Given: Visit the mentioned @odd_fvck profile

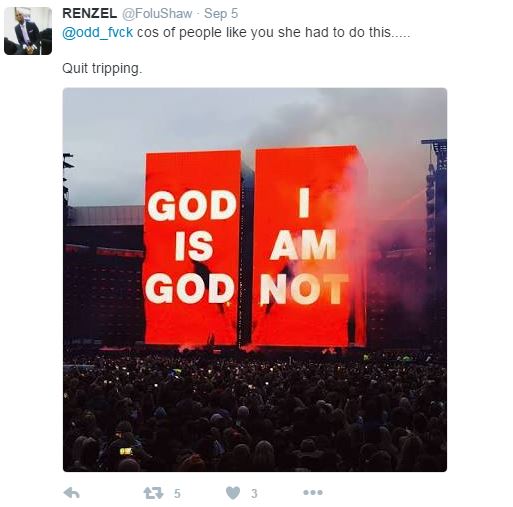Looking at the screenshot, I should point(97,33).
